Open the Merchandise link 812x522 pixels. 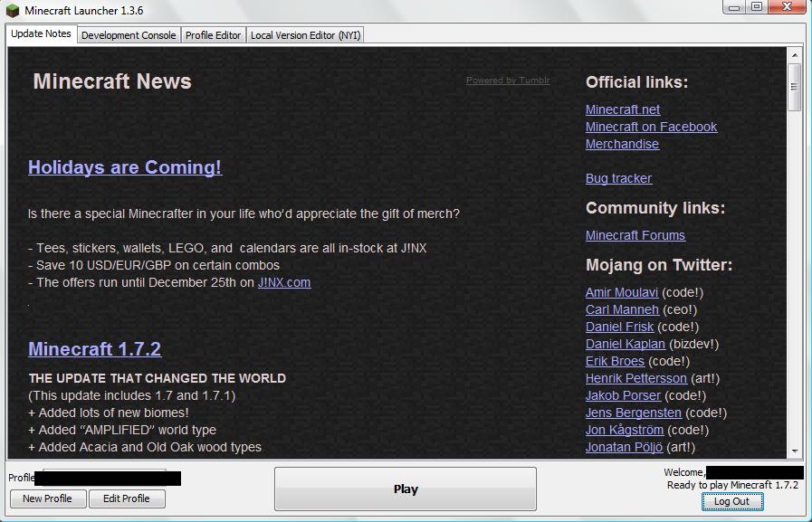point(622,144)
